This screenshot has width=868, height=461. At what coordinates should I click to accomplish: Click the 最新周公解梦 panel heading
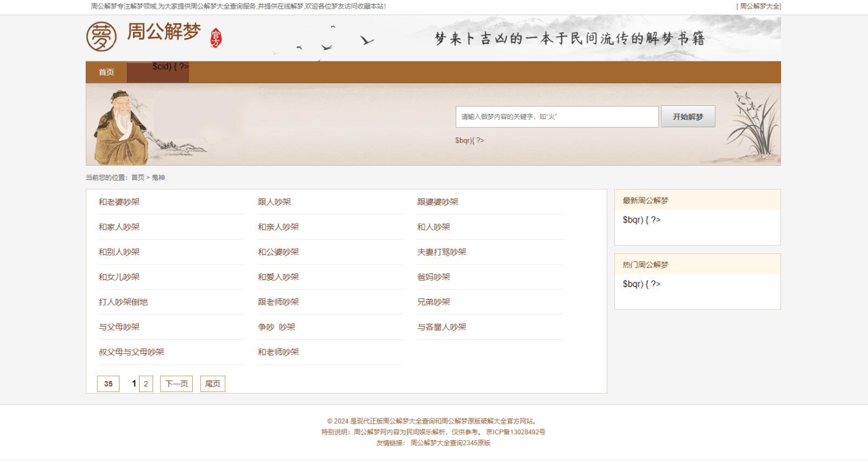click(x=646, y=201)
